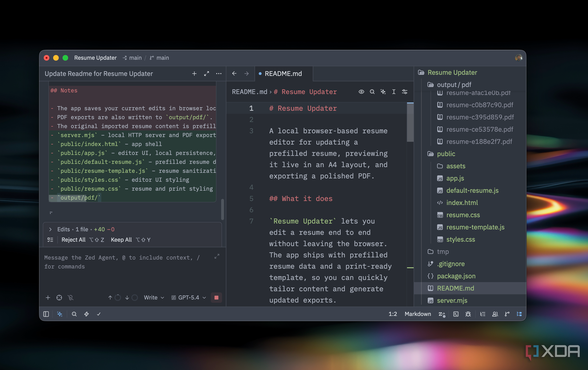Open inline assist sparkle icon in editor toolbar
The width and height of the screenshot is (588, 370).
pyautogui.click(x=383, y=92)
